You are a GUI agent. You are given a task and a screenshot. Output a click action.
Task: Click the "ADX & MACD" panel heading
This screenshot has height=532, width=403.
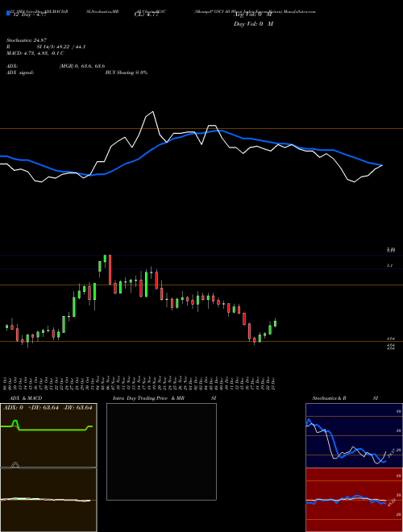(26, 398)
